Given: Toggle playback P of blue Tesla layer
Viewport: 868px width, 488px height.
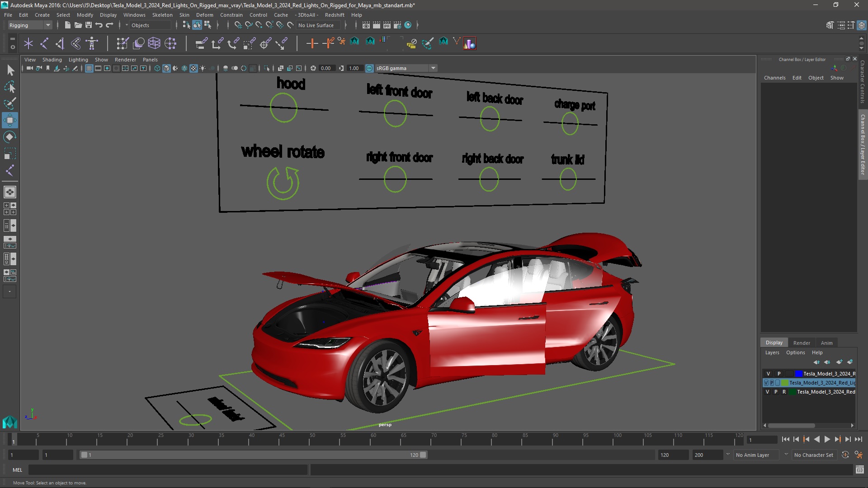Looking at the screenshot, I should 779,374.
